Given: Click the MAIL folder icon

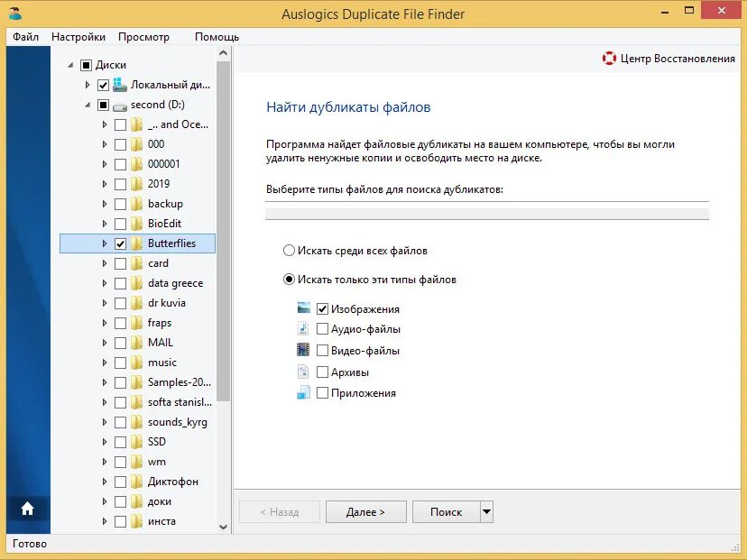Looking at the screenshot, I should tap(137, 343).
